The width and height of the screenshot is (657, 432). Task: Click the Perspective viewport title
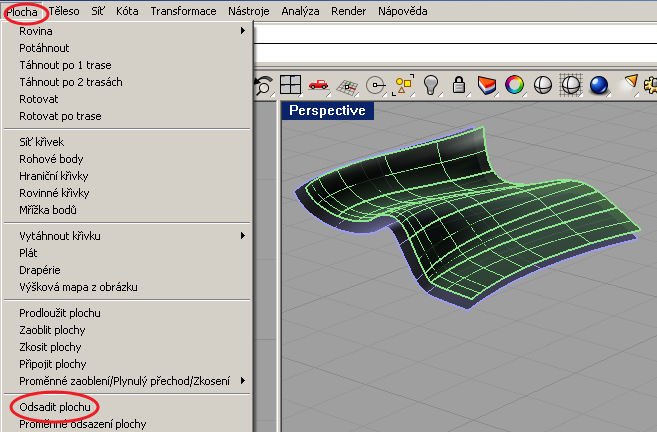(x=327, y=111)
